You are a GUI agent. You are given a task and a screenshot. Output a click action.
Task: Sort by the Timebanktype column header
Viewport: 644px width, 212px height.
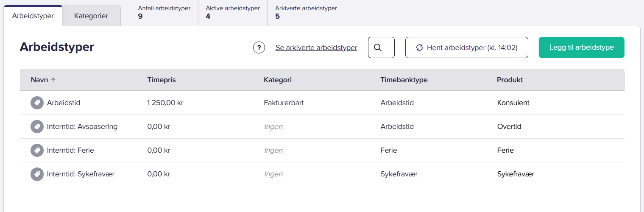click(404, 80)
